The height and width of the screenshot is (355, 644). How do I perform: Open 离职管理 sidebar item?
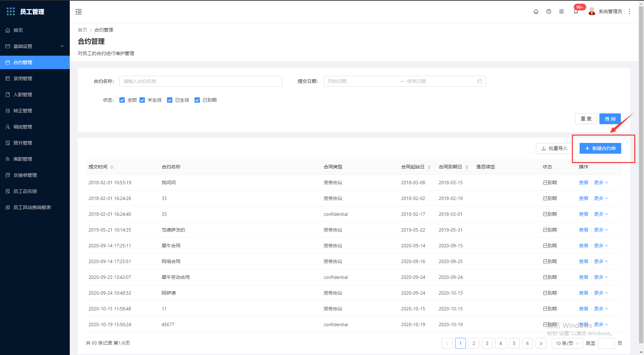[35, 159]
